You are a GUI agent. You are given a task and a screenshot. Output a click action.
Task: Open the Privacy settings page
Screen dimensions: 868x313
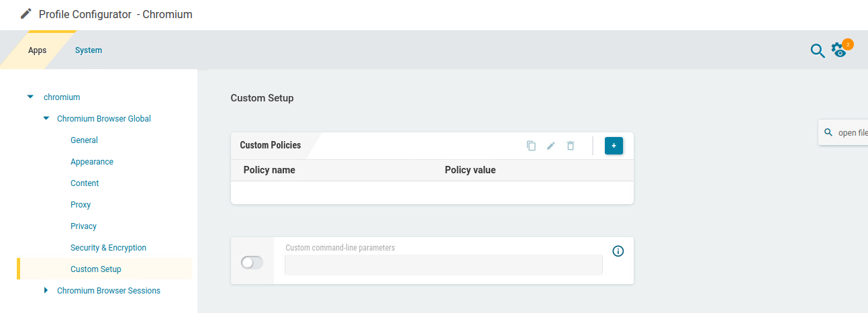coord(83,226)
